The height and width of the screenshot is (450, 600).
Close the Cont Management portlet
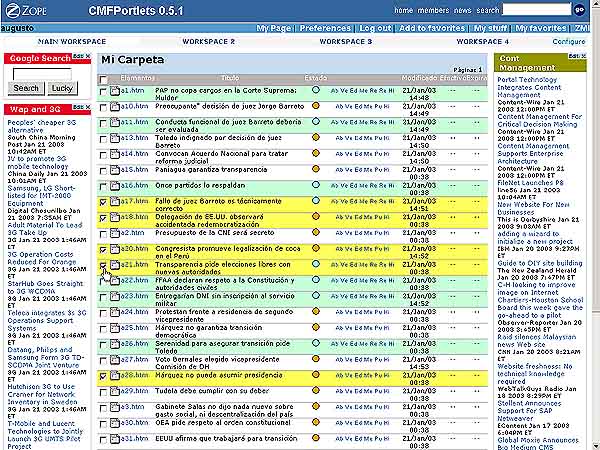pos(584,56)
